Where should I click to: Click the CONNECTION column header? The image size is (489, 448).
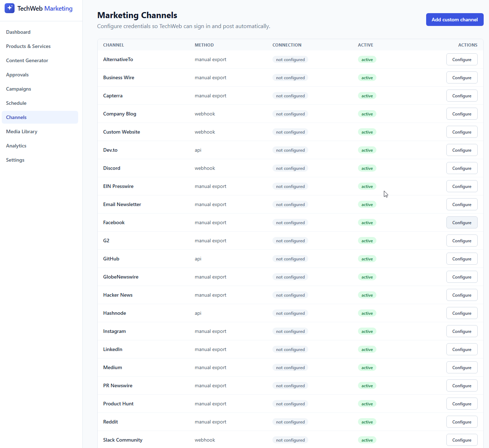287,45
